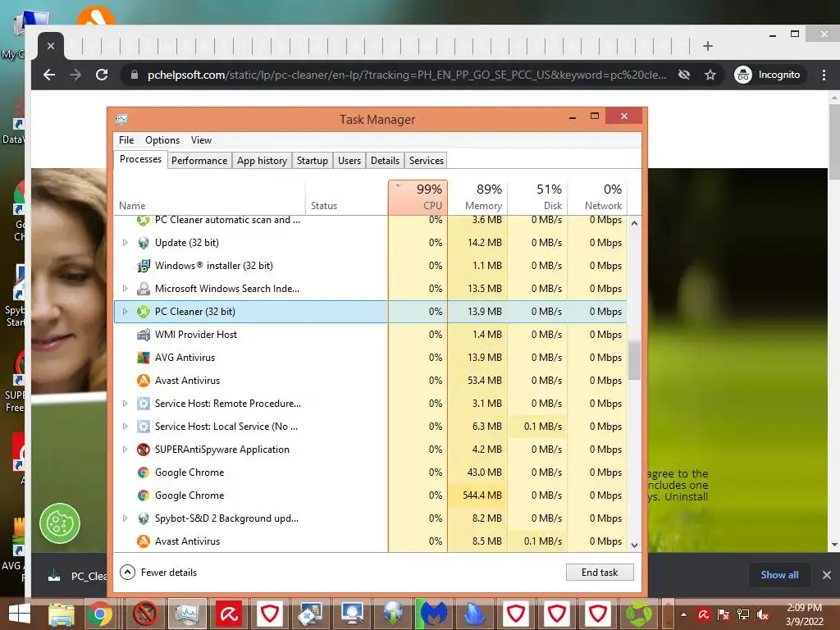Open the File menu in Task Manager
The width and height of the screenshot is (840, 630).
tap(126, 140)
